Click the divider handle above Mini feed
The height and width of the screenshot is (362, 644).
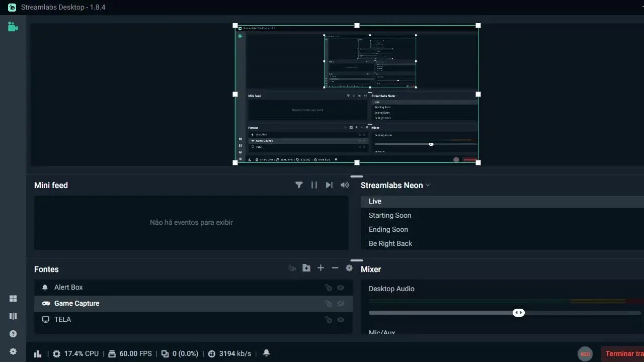click(357, 176)
